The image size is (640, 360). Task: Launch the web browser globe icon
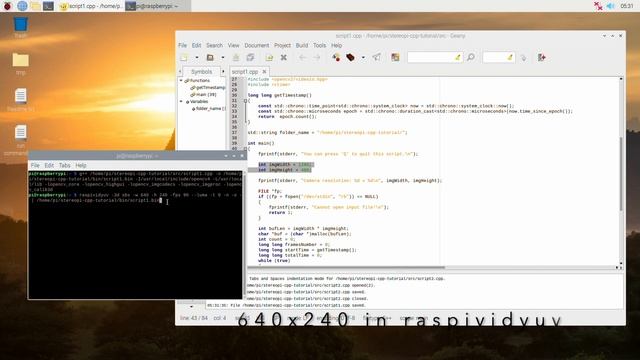(x=22, y=6)
